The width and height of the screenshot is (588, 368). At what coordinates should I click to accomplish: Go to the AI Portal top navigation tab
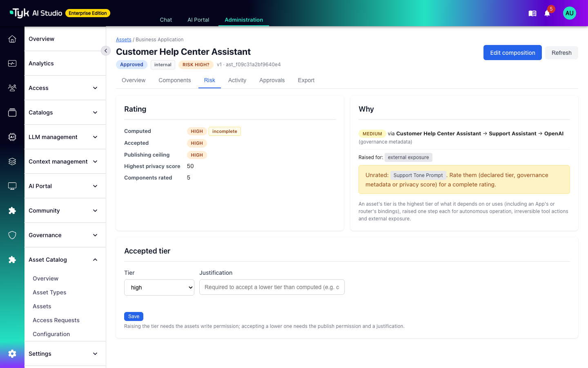click(198, 20)
